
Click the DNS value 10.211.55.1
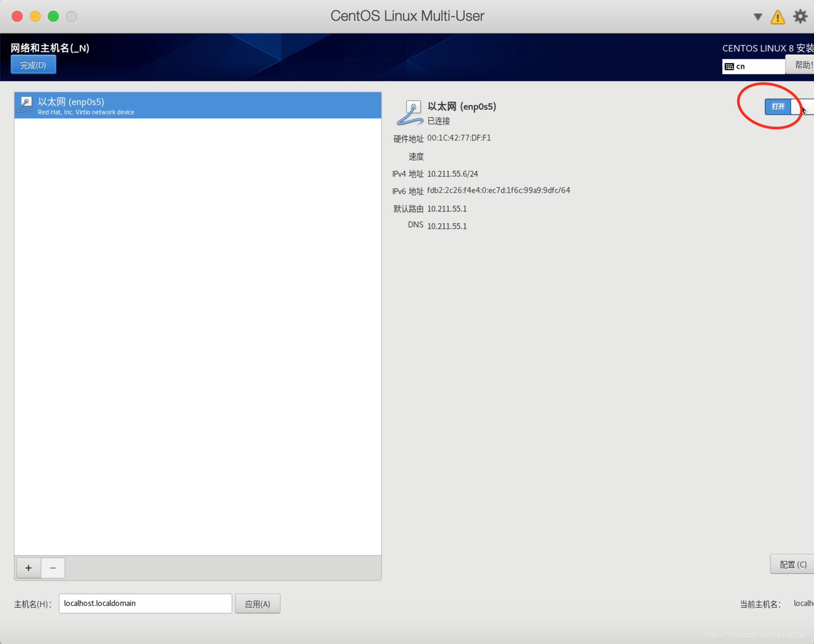tap(447, 226)
